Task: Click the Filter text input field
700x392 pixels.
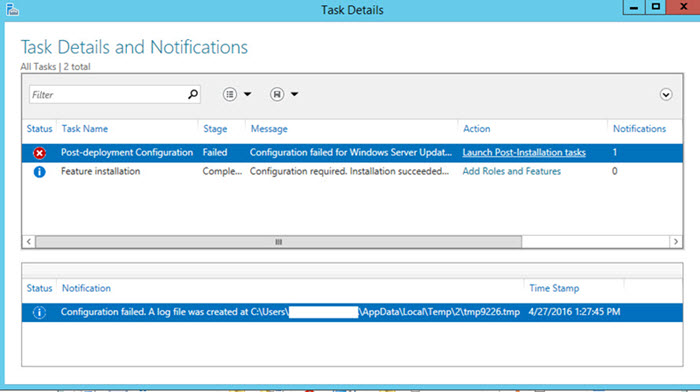Action: (x=115, y=95)
